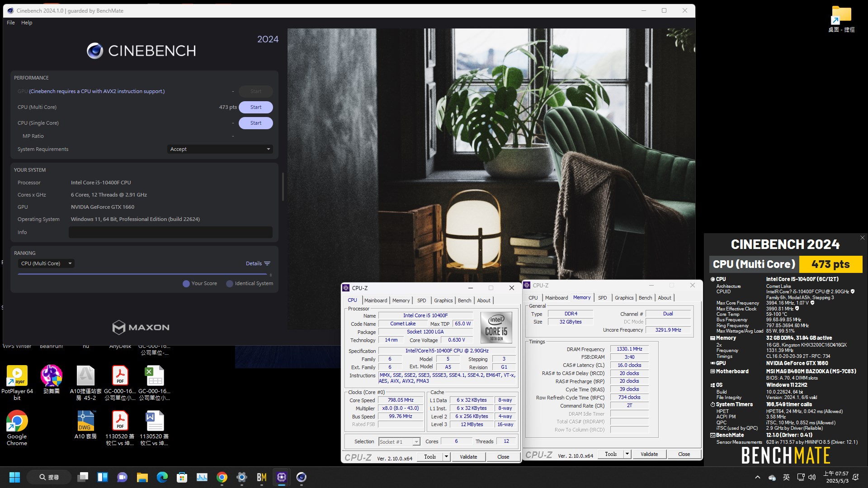Open the A10捷運站套房 45-2 AutoCAD file
The width and height of the screenshot is (868, 488).
point(86,382)
